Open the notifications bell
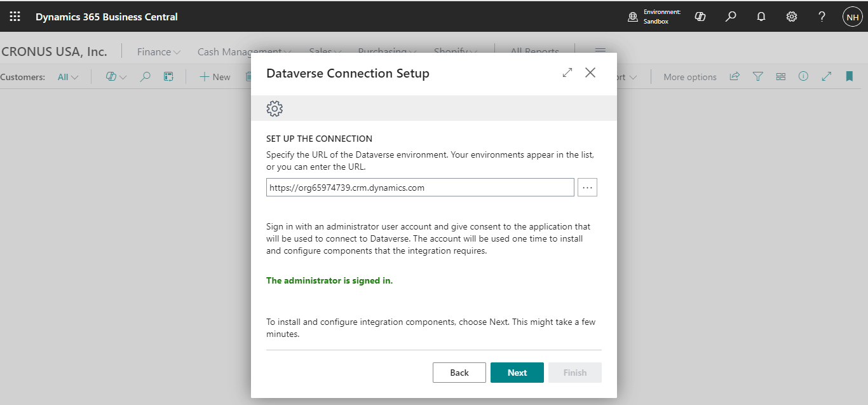 point(761,17)
